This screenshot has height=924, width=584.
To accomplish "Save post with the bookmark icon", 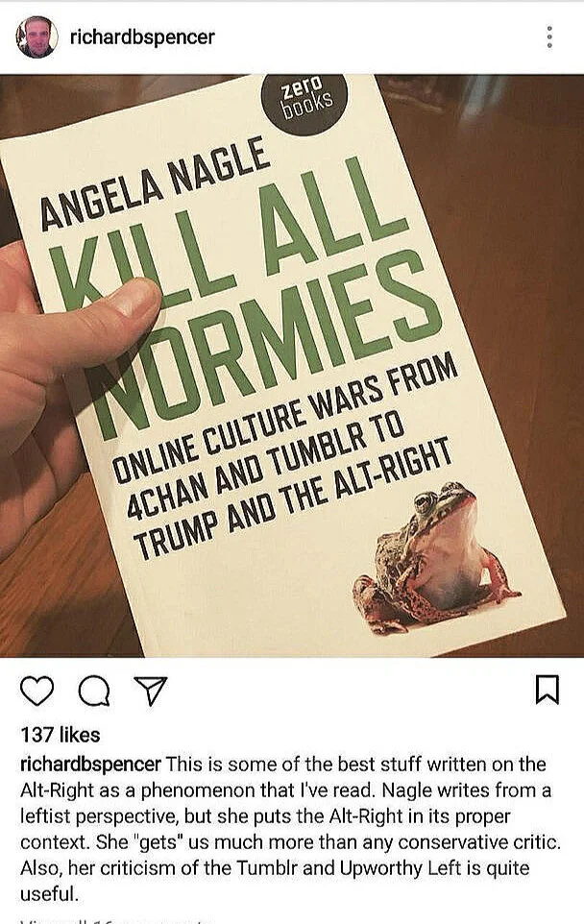I will point(547,690).
